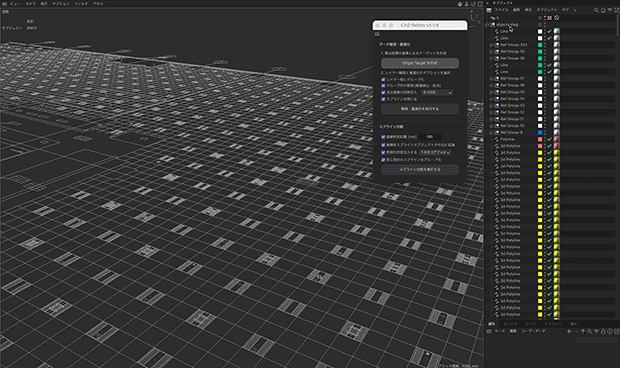Image resolution: width=620 pixels, height=368 pixels.
Task: Open the CAD Refine panel menu icon
Action: click(377, 34)
